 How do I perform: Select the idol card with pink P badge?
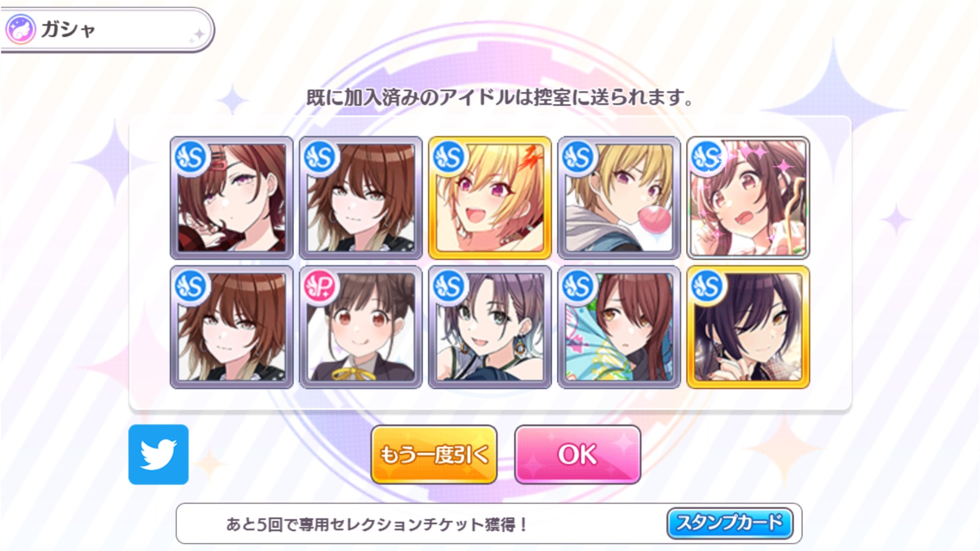pos(361,327)
